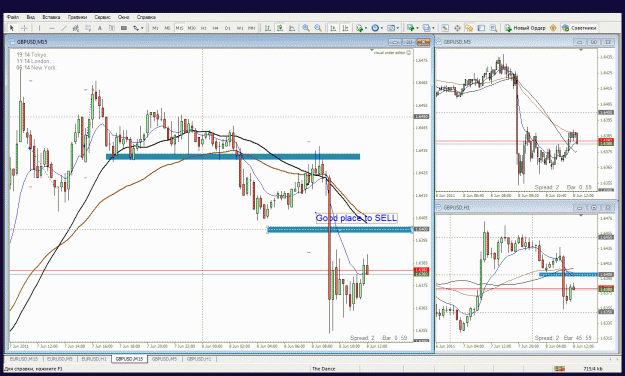Open the Файл menu
The image size is (625, 376).
13,17
